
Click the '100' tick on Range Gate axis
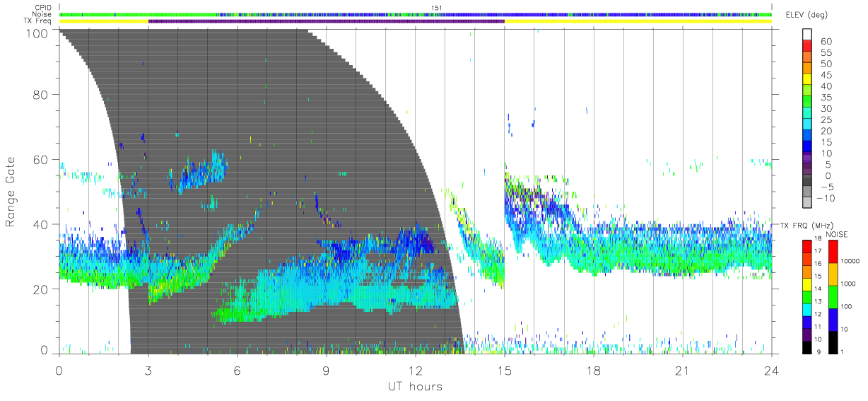tap(37, 33)
